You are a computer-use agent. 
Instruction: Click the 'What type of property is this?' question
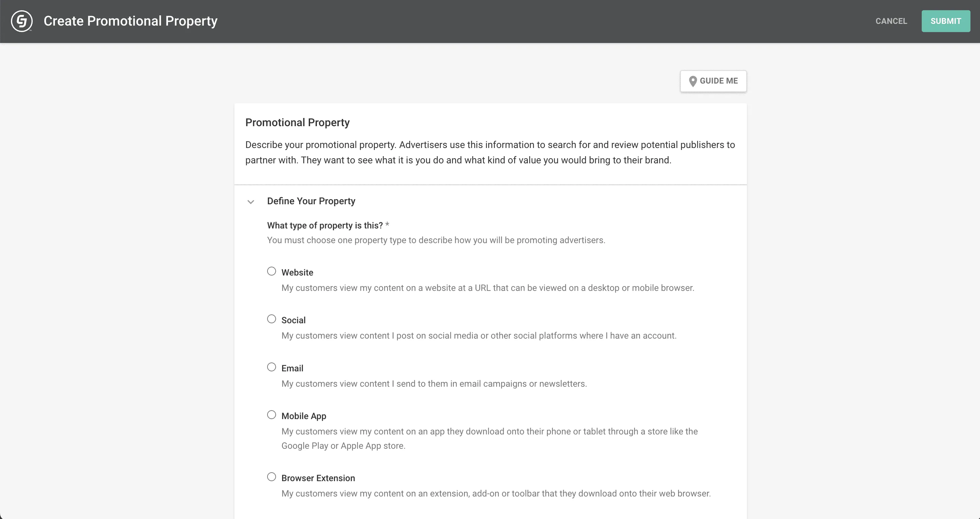[x=324, y=225]
